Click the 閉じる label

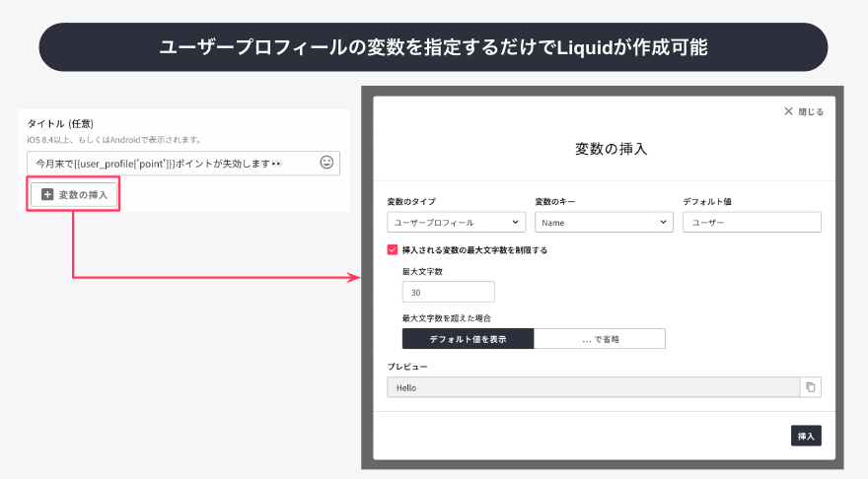[x=811, y=111]
